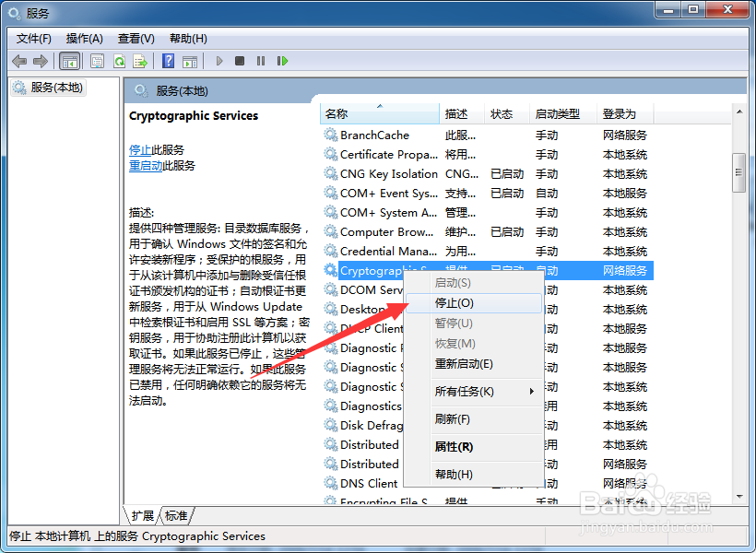This screenshot has width=756, height=553.
Task: Click the Refresh toolbar icon
Action: point(120,61)
